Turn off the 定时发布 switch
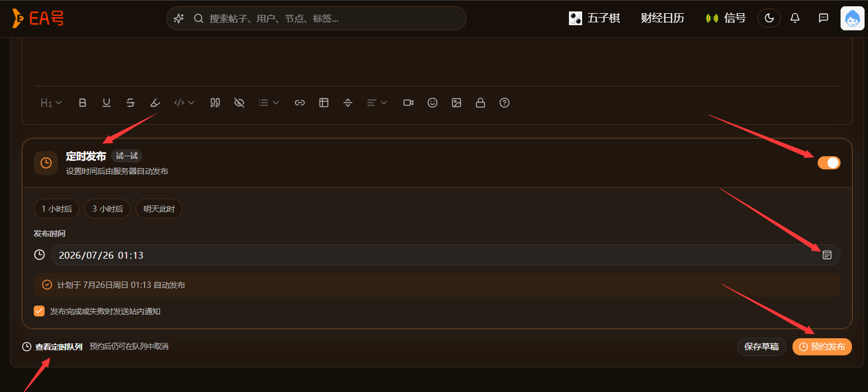This screenshot has width=868, height=392. [829, 163]
